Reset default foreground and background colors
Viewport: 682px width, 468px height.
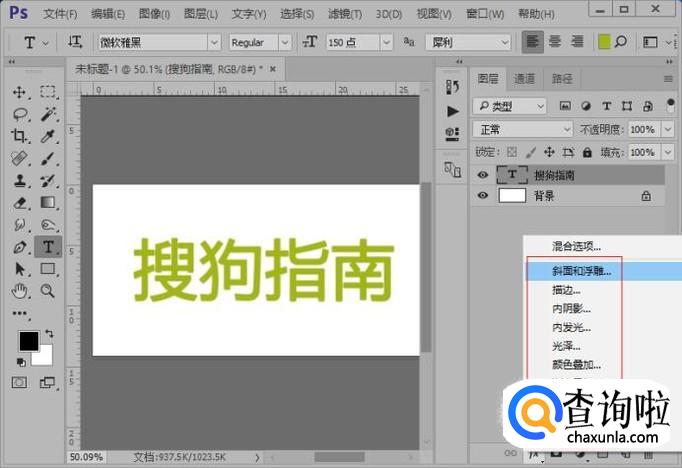click(21, 362)
